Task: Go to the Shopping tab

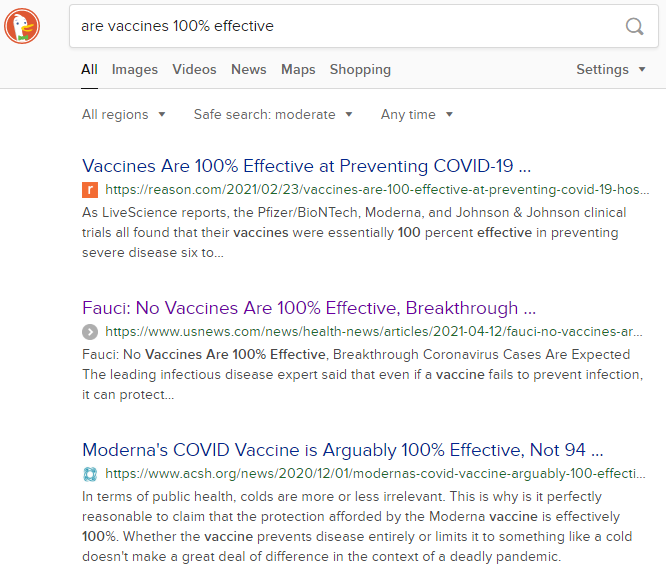Action: pyautogui.click(x=360, y=69)
